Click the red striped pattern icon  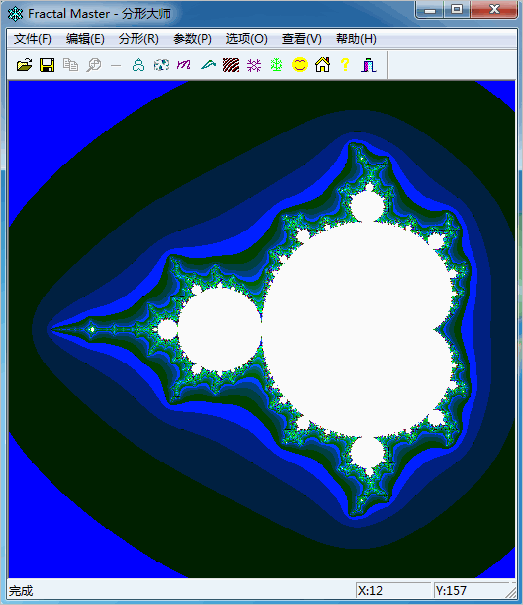[x=231, y=65]
